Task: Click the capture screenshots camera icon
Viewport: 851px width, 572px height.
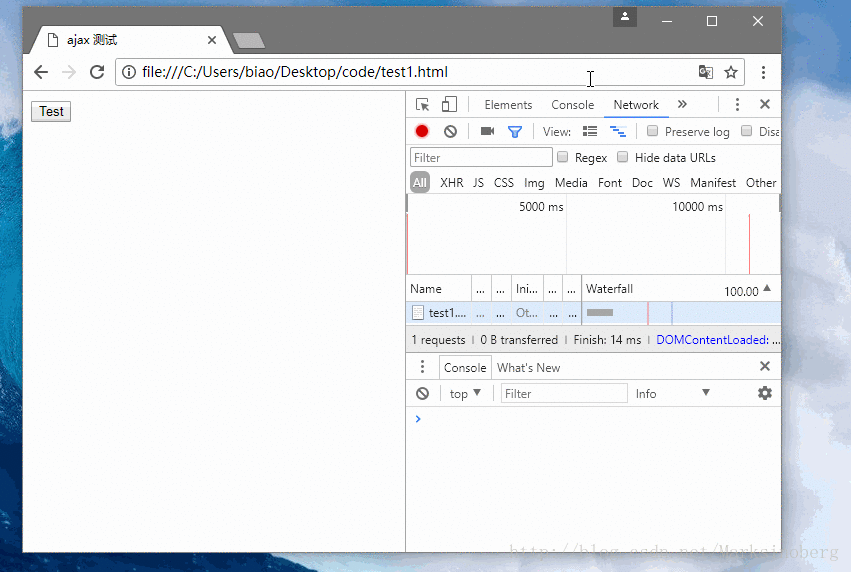Action: tap(487, 131)
